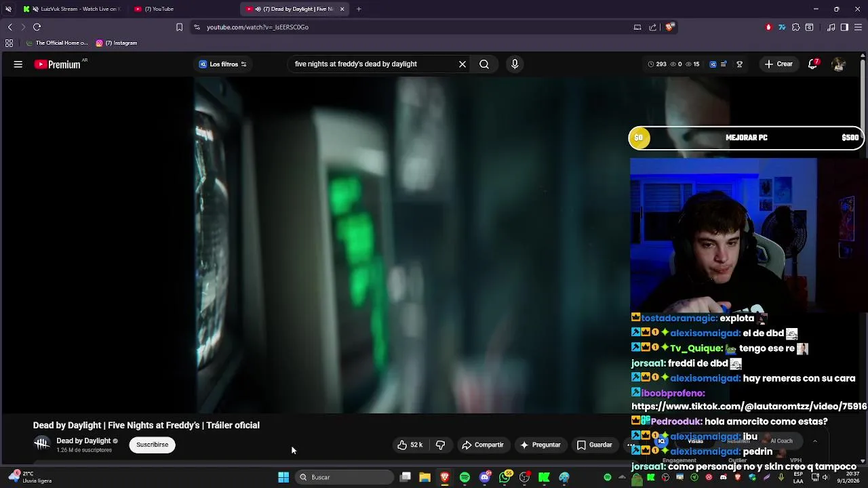Screen dimensions: 868x488
Task: Open Discord from the taskbar
Action: [x=485, y=477]
